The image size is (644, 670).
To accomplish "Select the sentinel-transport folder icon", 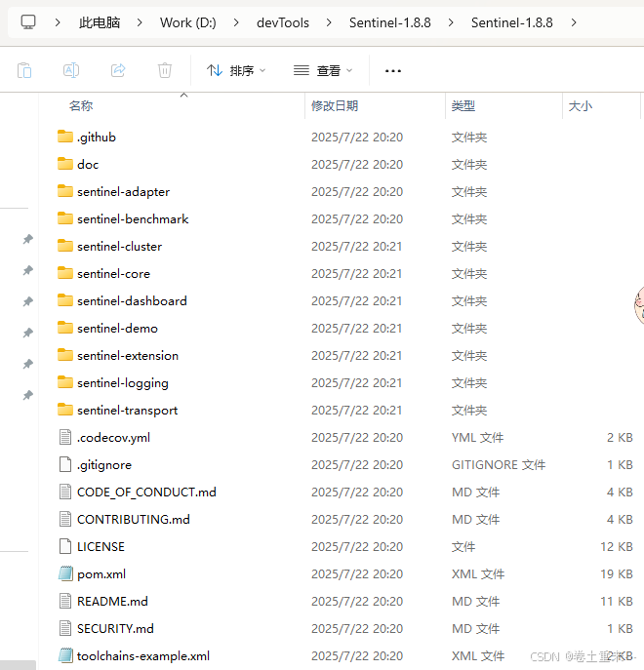I will point(65,411).
